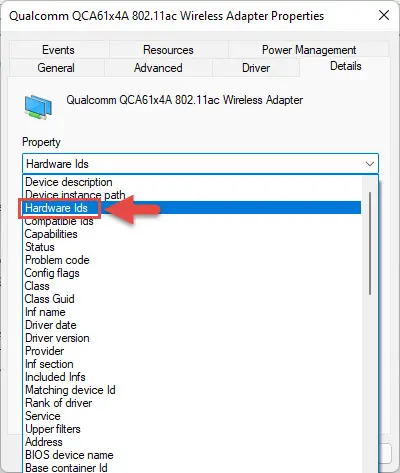The height and width of the screenshot is (473, 400).
Task: Switch to the Driver tab
Action: (256, 68)
